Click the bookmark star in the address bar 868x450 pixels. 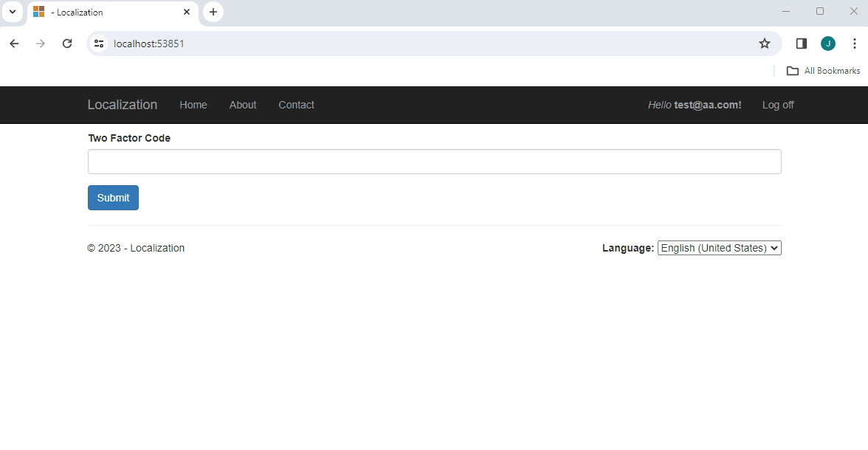point(764,44)
